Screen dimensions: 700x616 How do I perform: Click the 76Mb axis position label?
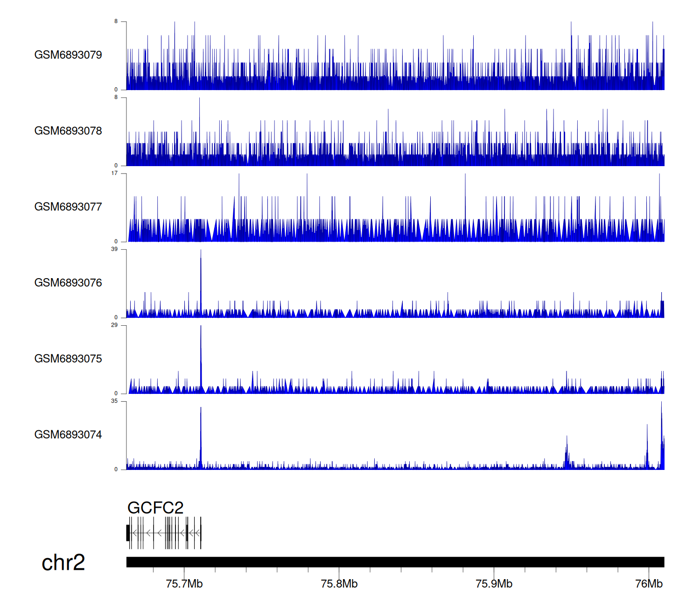tap(649, 584)
